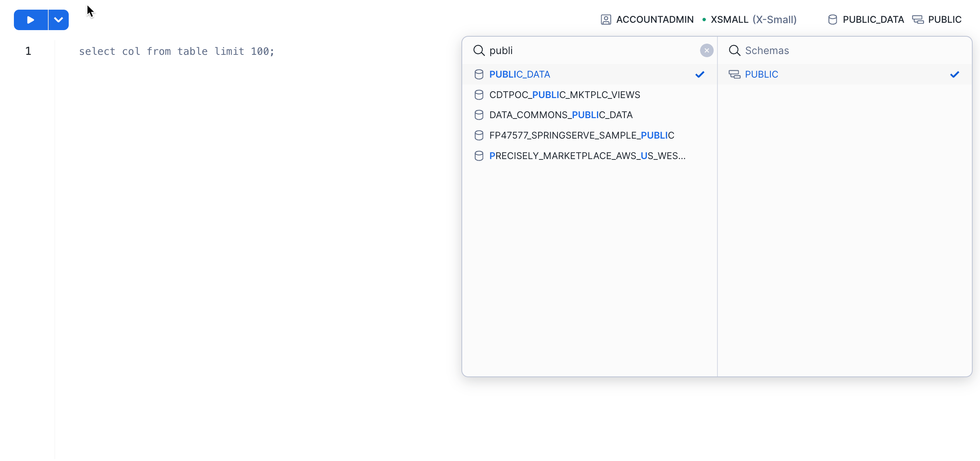Click the database icon beside FP47577_SPRINGSERVE_SAMPLE_PUBLIC
This screenshot has height=461, width=980.
[x=479, y=135]
